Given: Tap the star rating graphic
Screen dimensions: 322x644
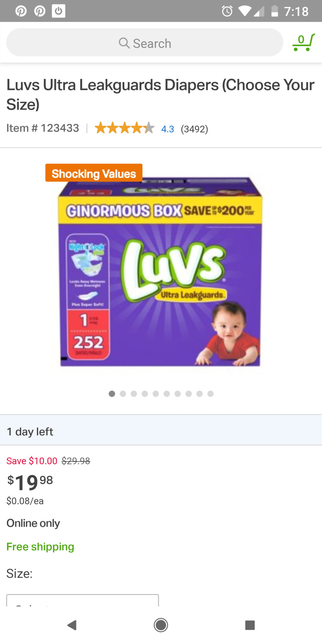Looking at the screenshot, I should pyautogui.click(x=124, y=128).
